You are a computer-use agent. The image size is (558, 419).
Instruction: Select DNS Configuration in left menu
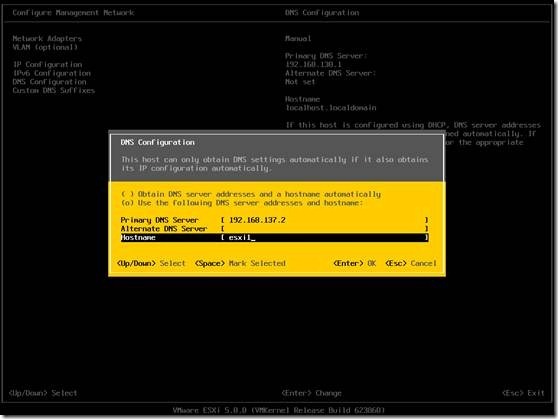49,82
